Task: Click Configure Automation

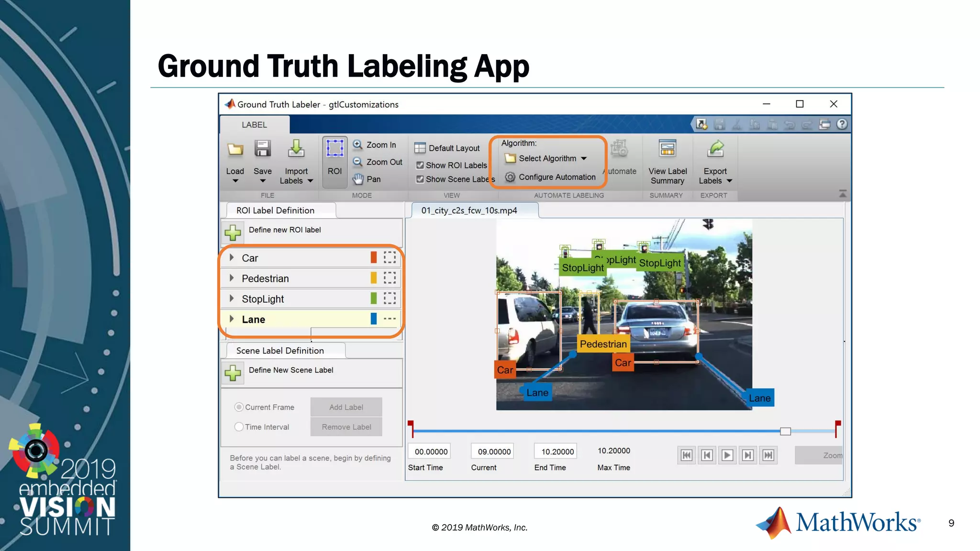Action: pos(557,177)
